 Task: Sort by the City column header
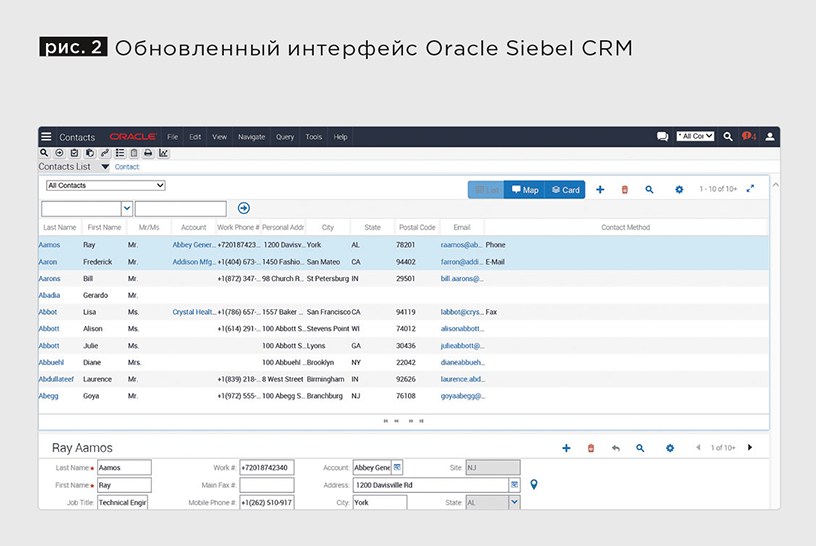pos(328,227)
